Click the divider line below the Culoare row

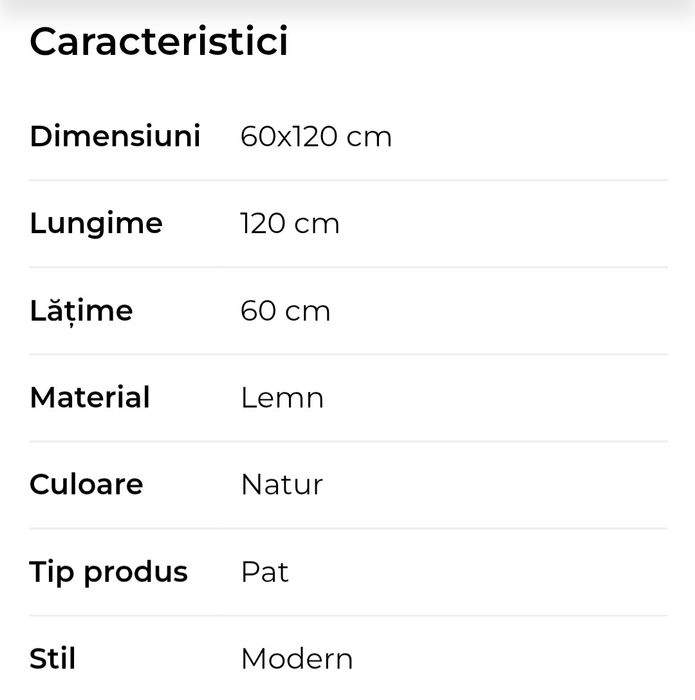(x=348, y=528)
